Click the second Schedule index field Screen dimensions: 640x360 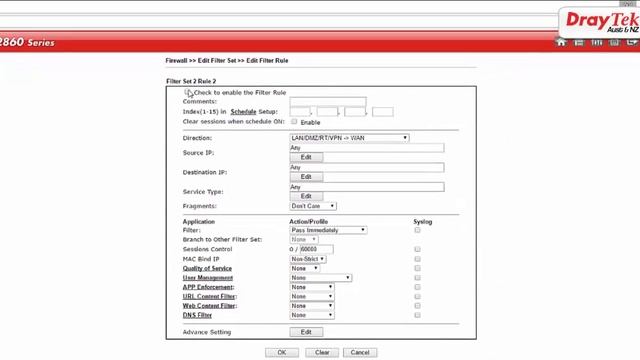(x=327, y=112)
